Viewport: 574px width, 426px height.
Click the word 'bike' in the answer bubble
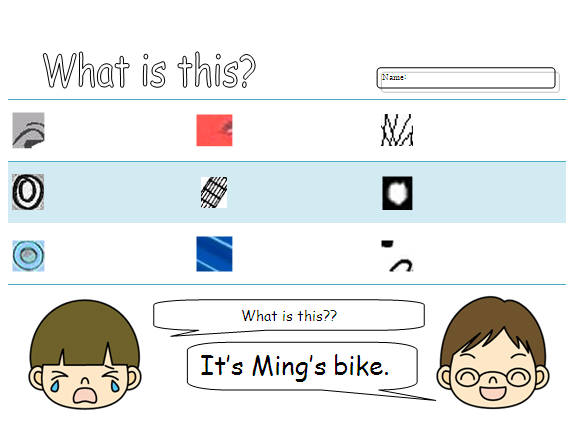click(x=358, y=366)
